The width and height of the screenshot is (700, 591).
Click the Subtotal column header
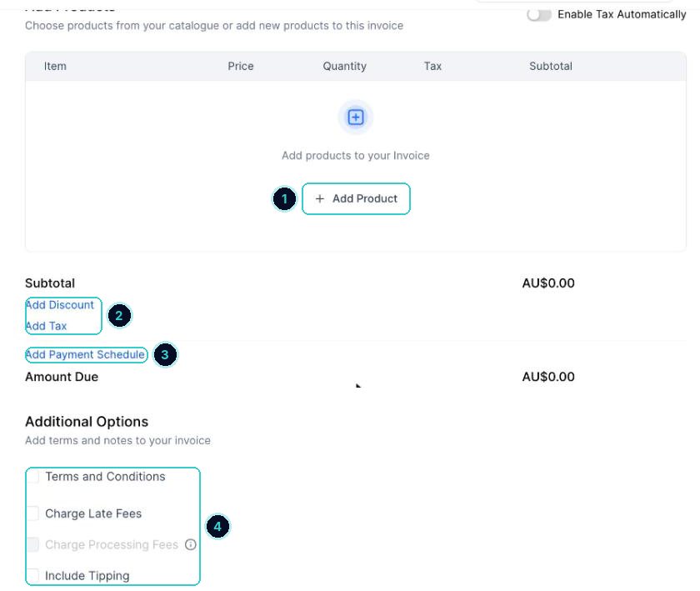click(551, 66)
